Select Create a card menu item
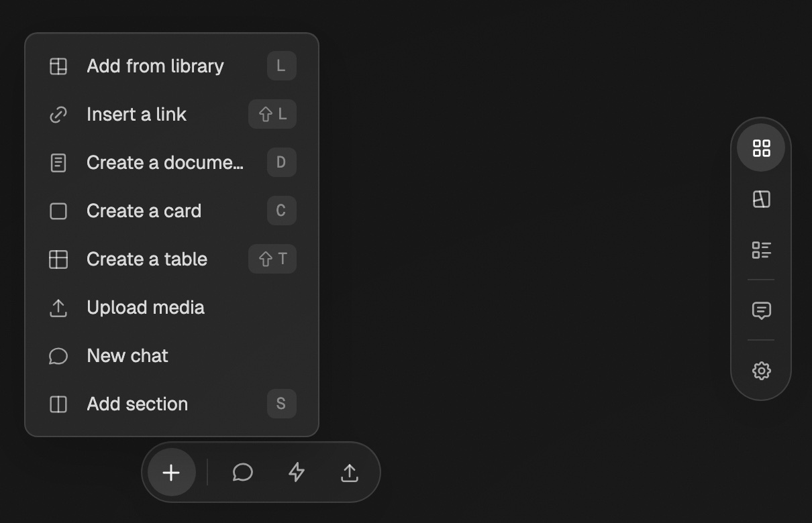Image resolution: width=812 pixels, height=523 pixels. tap(172, 211)
